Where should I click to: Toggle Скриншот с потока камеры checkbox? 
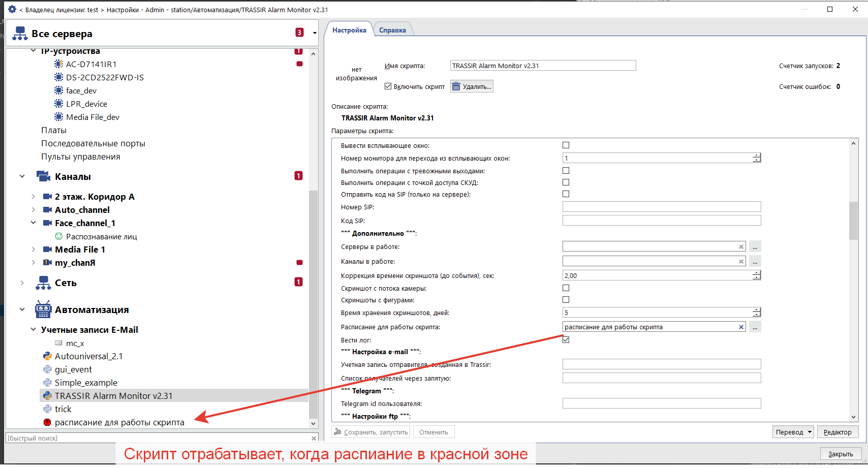pos(566,288)
